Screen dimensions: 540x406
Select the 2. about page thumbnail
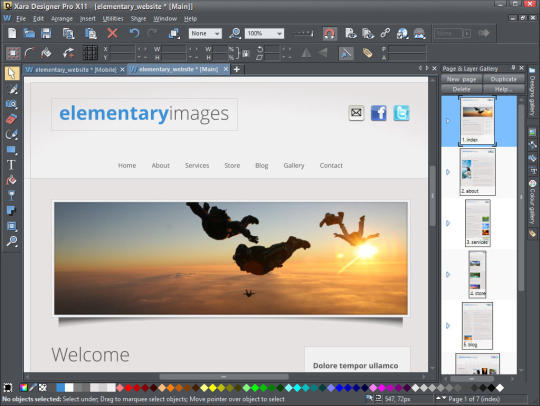click(478, 172)
